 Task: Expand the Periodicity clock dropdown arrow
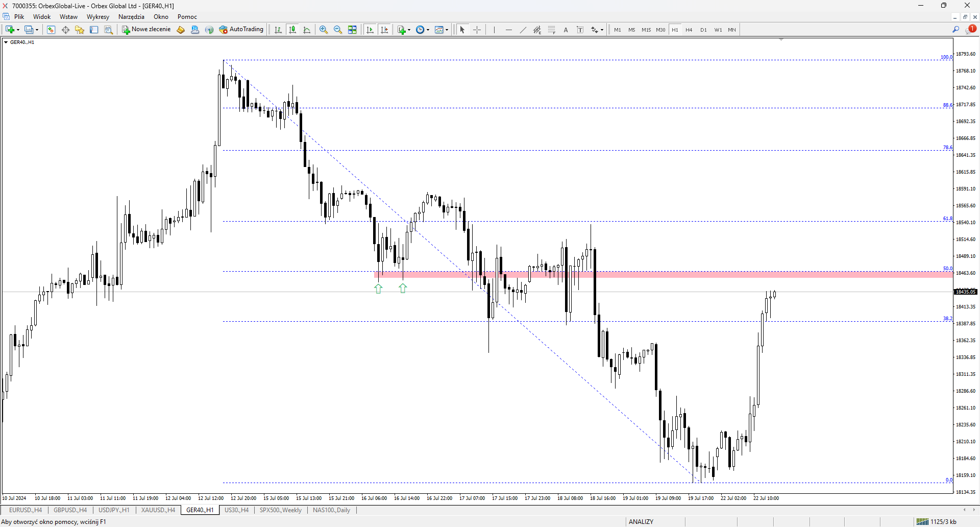(428, 30)
